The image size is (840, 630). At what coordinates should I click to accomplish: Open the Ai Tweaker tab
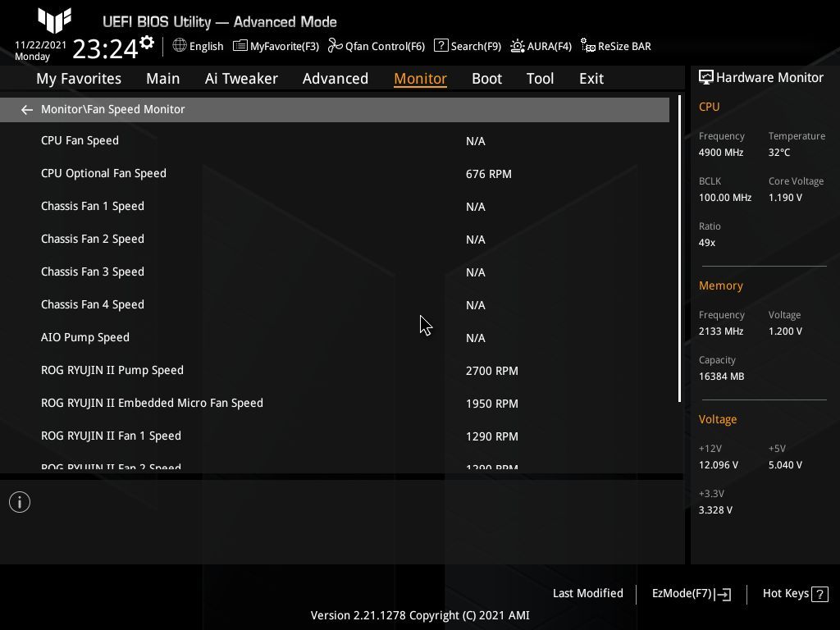pyautogui.click(x=241, y=78)
